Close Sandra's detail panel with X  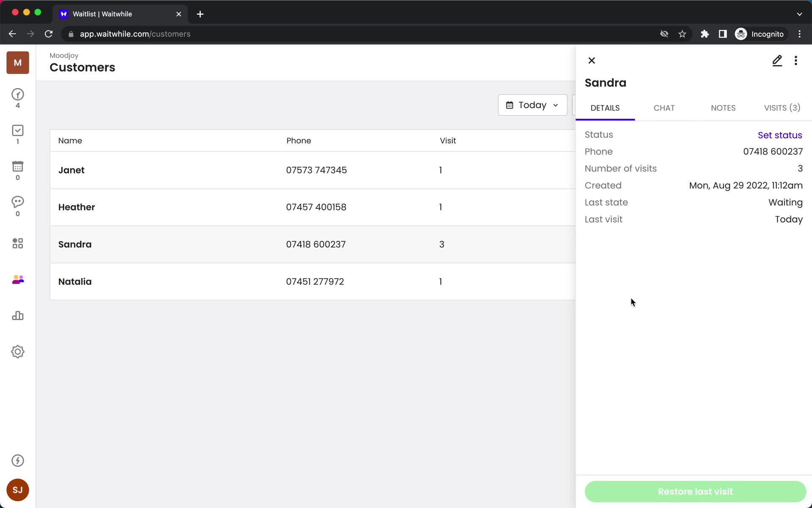592,60
